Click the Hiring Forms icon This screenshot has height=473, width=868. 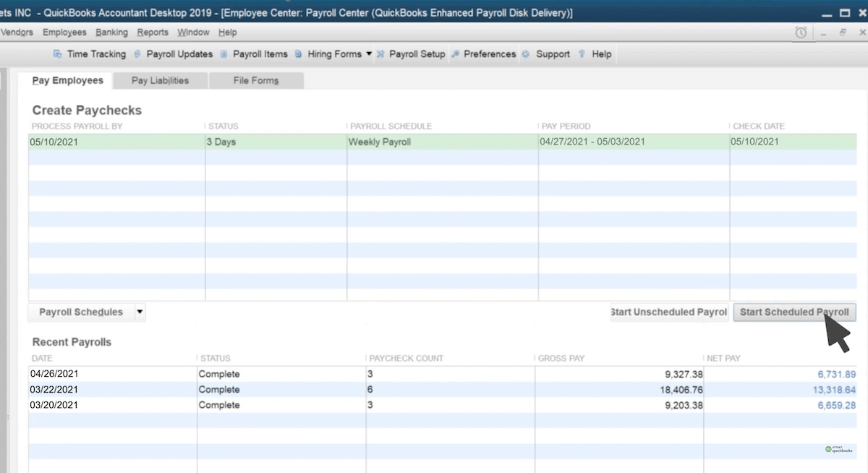pyautogui.click(x=299, y=54)
